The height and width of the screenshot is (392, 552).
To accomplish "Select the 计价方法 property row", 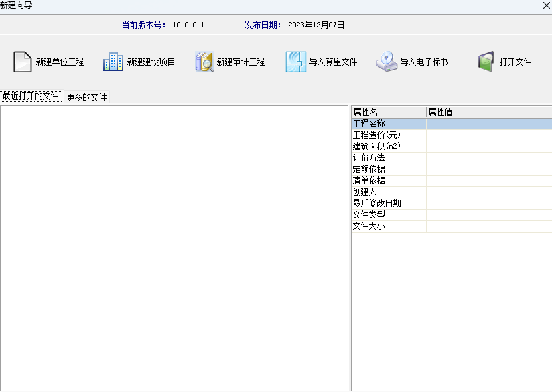I will click(x=389, y=157).
